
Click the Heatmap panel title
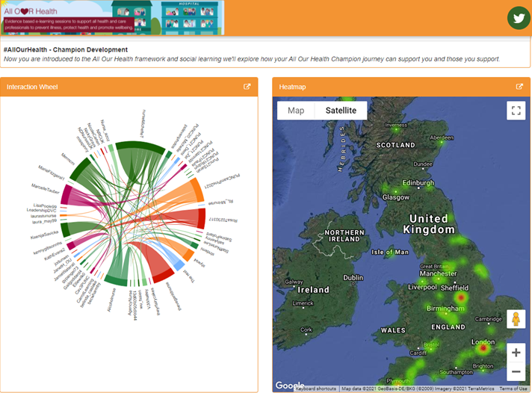[292, 87]
